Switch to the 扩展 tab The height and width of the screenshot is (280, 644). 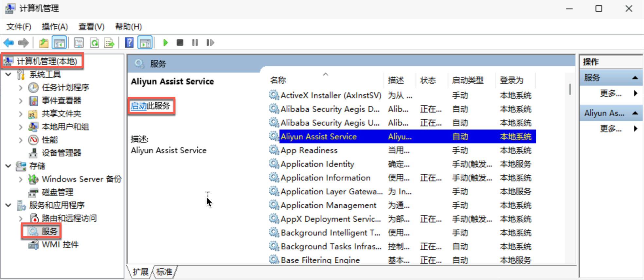140,272
